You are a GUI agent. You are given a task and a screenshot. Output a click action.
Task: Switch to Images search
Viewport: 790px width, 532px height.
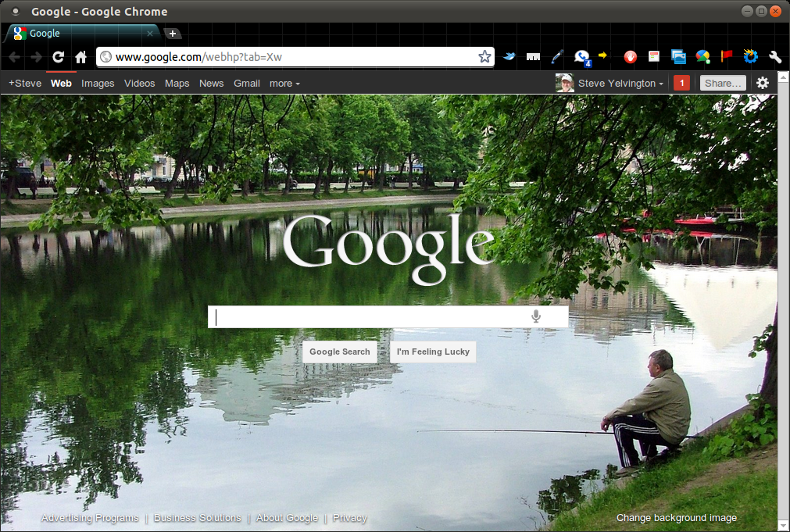pos(98,83)
